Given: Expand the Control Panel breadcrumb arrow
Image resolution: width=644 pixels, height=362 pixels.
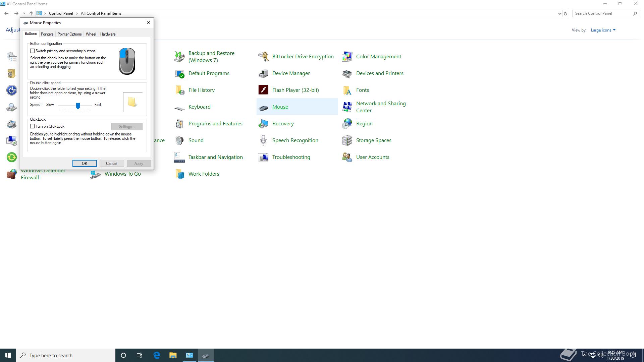Looking at the screenshot, I should (x=77, y=13).
